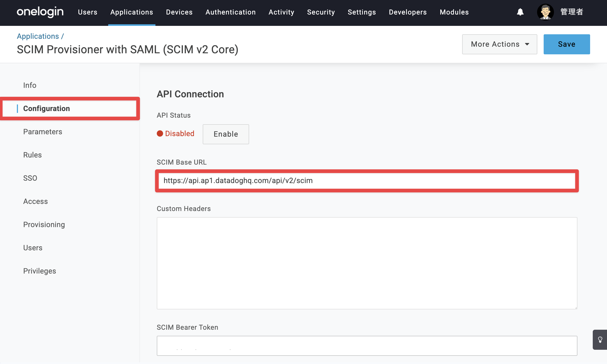This screenshot has width=607, height=364.
Task: Open the Applications top menu
Action: [x=132, y=12]
